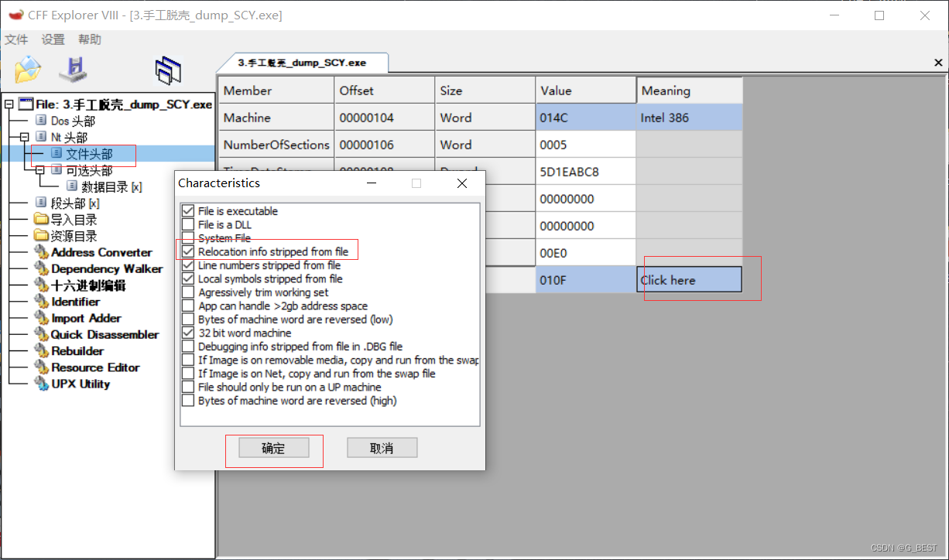Click the UPX Utility tool icon
The image size is (949, 560).
[41, 384]
